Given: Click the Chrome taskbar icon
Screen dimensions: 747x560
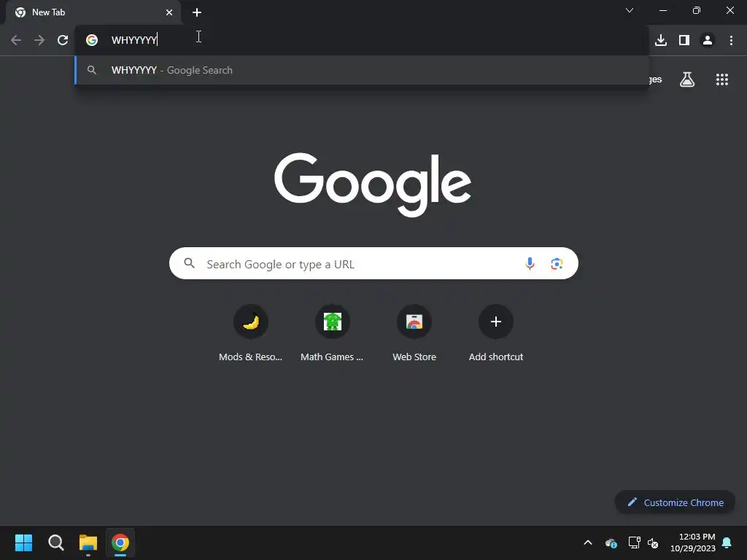Looking at the screenshot, I should point(120,542).
